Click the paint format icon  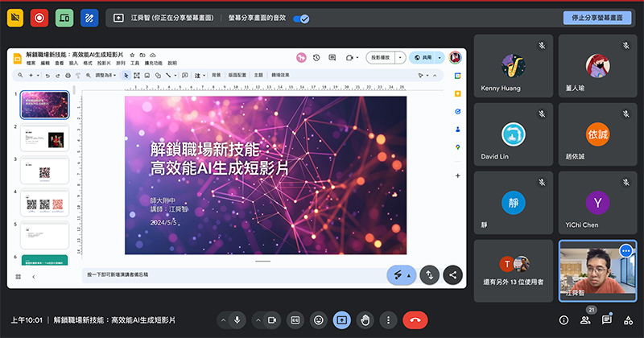[x=78, y=76]
